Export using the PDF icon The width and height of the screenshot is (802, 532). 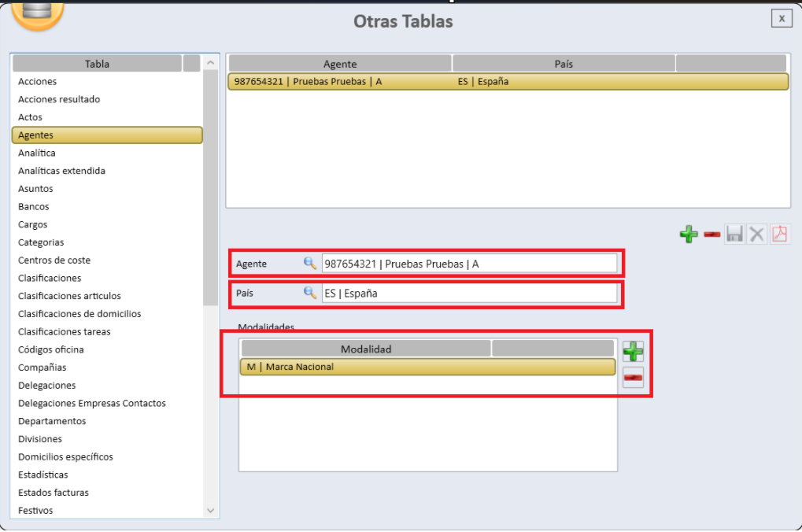(779, 235)
